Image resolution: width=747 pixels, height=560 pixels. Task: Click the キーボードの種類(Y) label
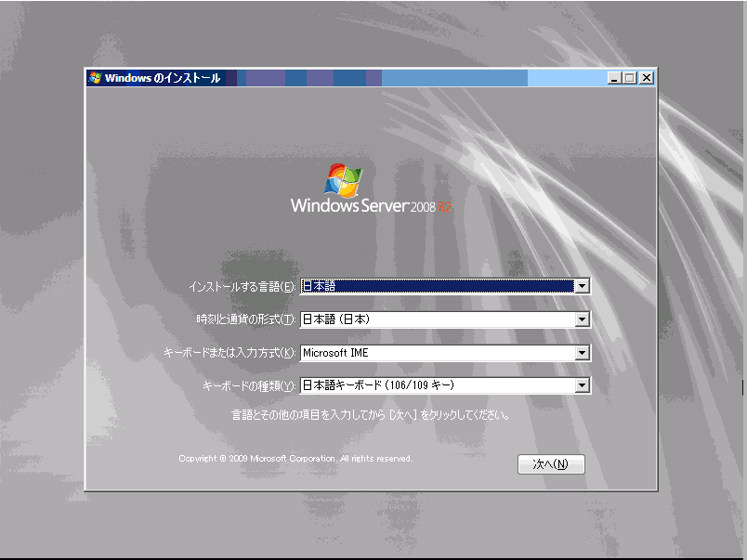[249, 385]
